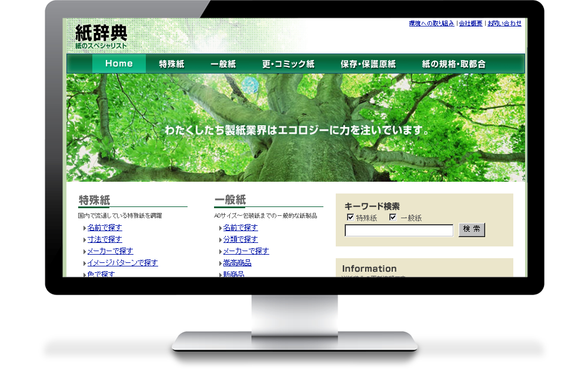Open the 一般紙 navigation menu item
Image resolution: width=588 pixels, height=377 pixels.
coord(223,64)
